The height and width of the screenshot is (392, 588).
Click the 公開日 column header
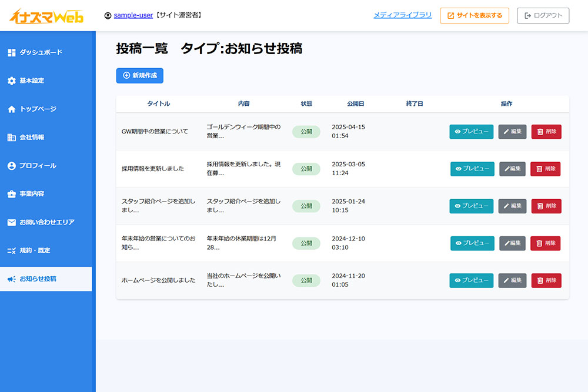[x=356, y=103]
